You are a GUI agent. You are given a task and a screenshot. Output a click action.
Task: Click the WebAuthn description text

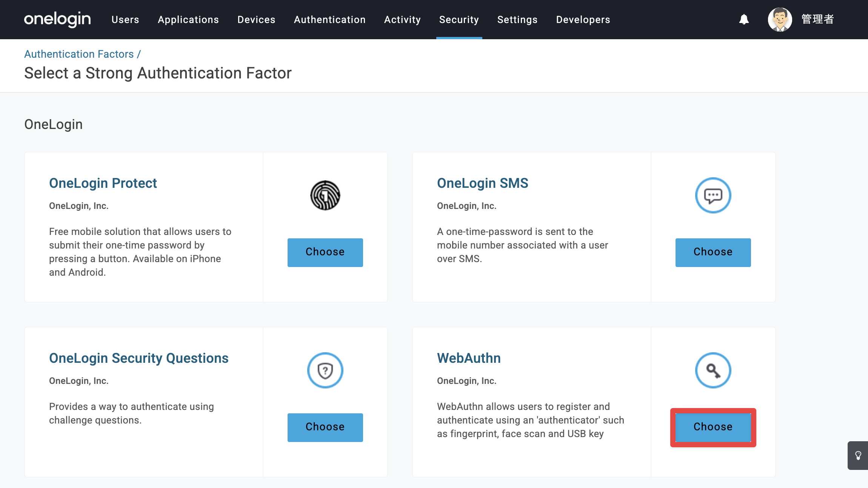coord(531,420)
